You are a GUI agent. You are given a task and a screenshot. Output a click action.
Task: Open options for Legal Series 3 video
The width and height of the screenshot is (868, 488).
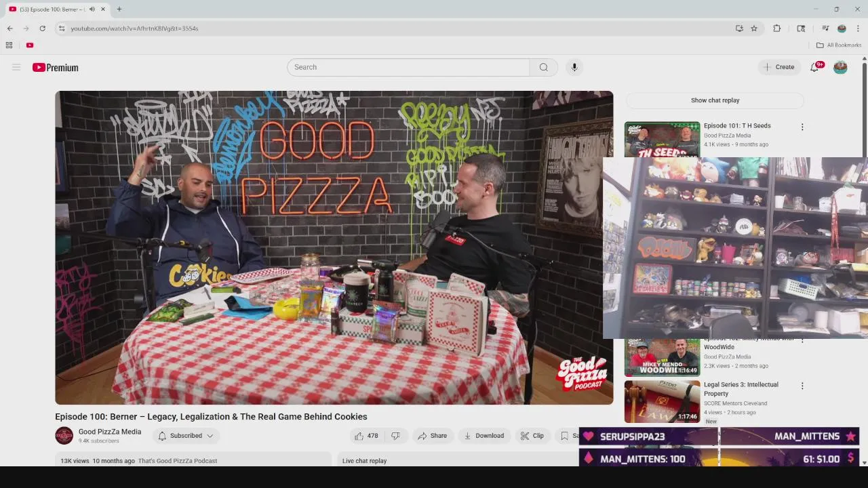802,386
